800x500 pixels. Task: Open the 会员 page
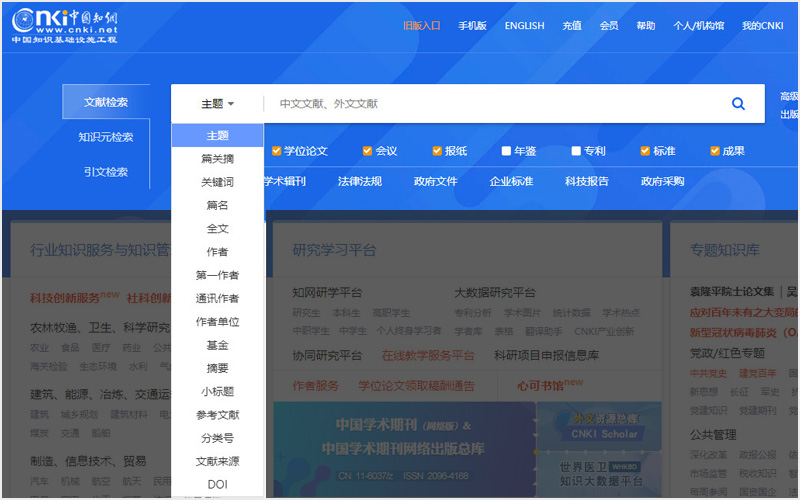pos(609,26)
